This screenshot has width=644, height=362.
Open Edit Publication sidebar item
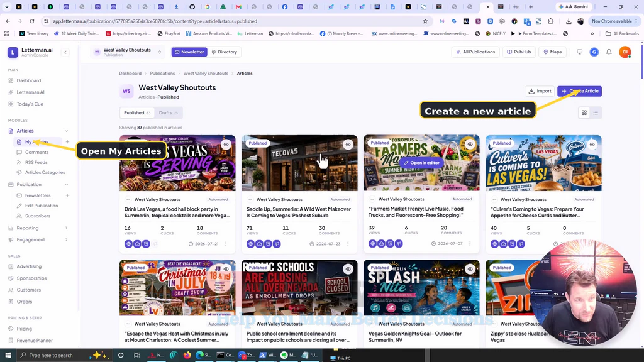click(41, 206)
